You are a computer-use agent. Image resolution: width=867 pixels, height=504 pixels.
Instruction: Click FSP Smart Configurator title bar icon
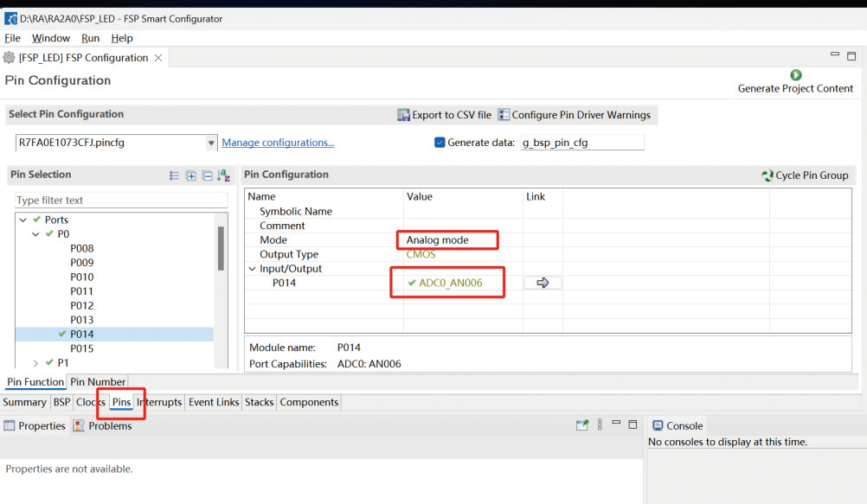click(x=10, y=19)
